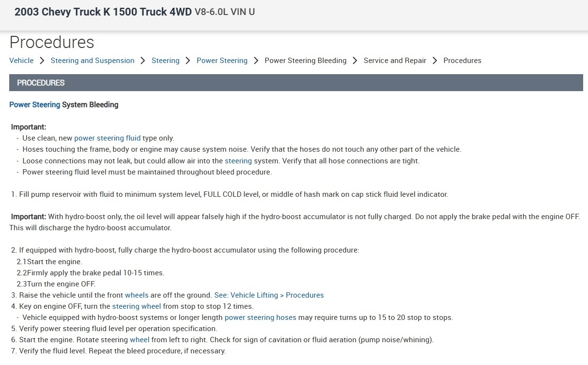Click the Vehicle breadcrumb link
The width and height of the screenshot is (588, 365).
(x=21, y=61)
